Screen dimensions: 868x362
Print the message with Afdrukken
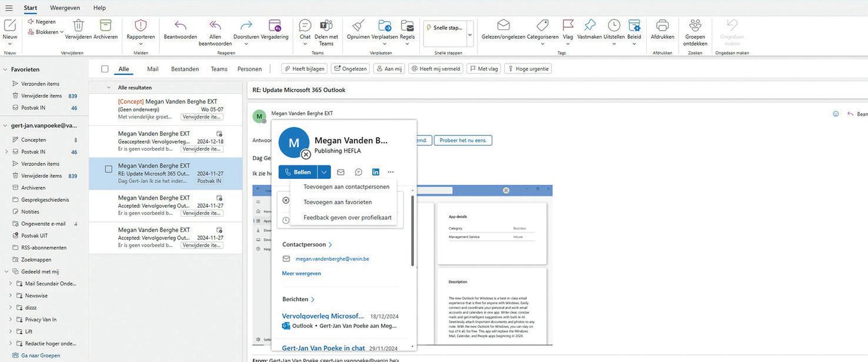663,25
